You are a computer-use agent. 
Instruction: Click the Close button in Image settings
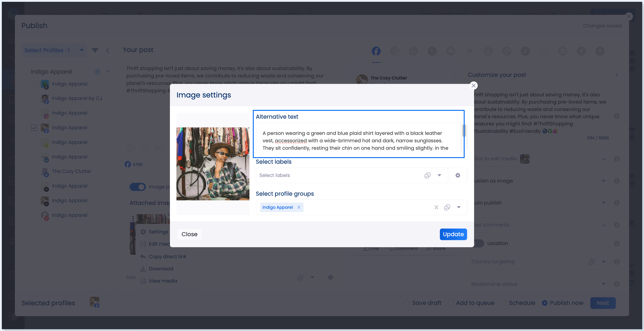coord(189,234)
